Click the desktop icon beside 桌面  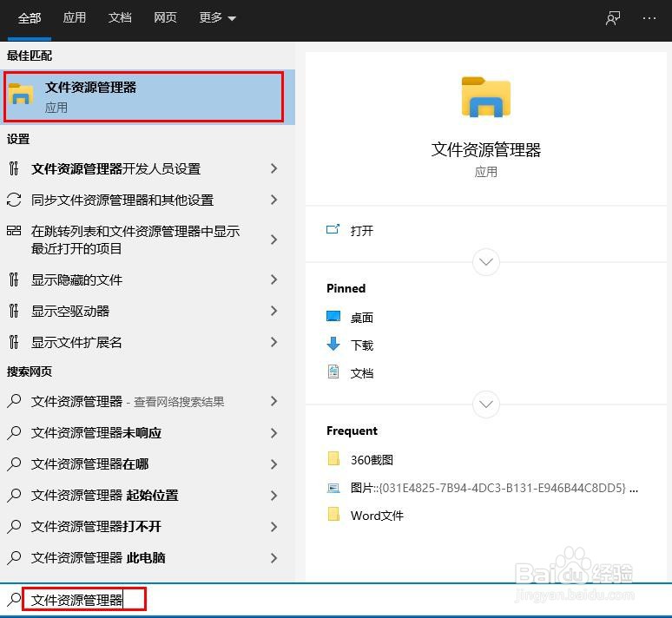333,316
